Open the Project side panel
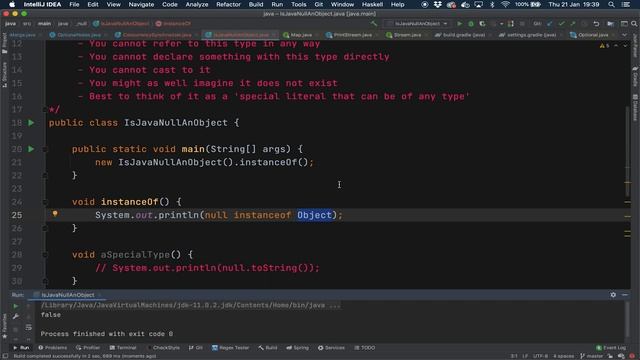The height and width of the screenshot is (360, 640). pos(4,44)
